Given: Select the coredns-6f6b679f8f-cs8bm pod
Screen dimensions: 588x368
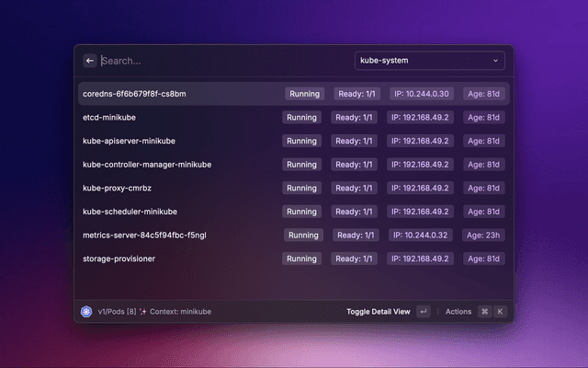Looking at the screenshot, I should point(135,94).
